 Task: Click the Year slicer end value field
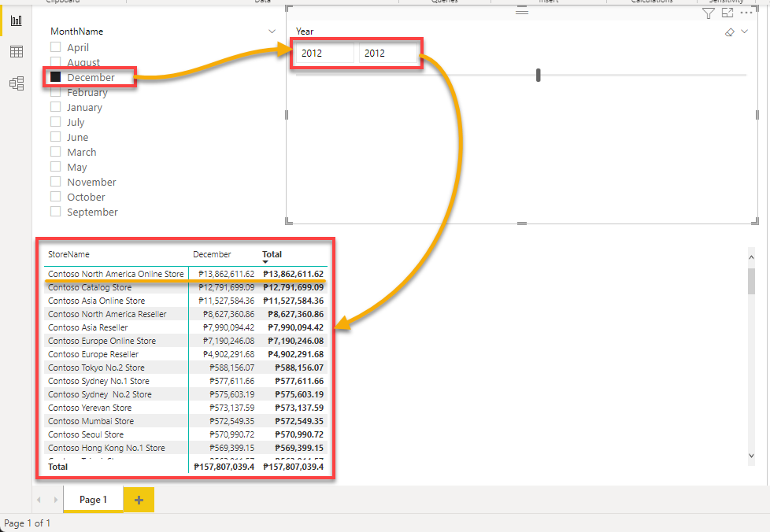(x=388, y=53)
